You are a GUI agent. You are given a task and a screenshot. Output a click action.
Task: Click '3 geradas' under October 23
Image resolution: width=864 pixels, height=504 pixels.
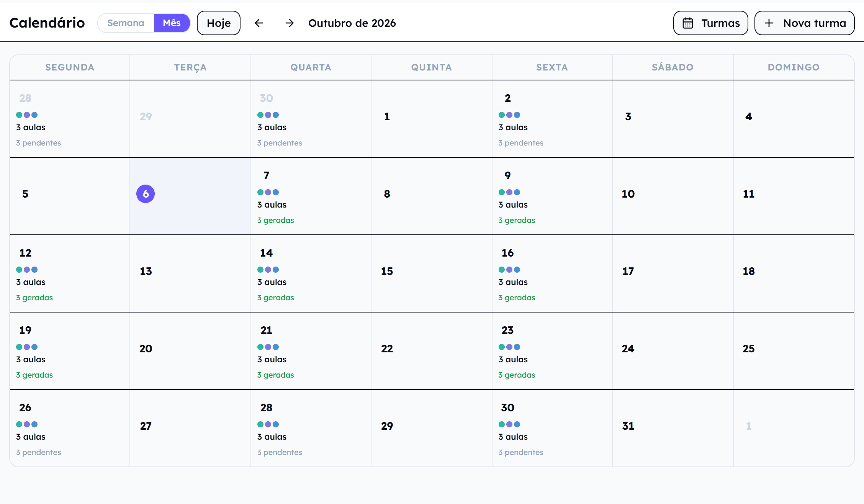517,375
